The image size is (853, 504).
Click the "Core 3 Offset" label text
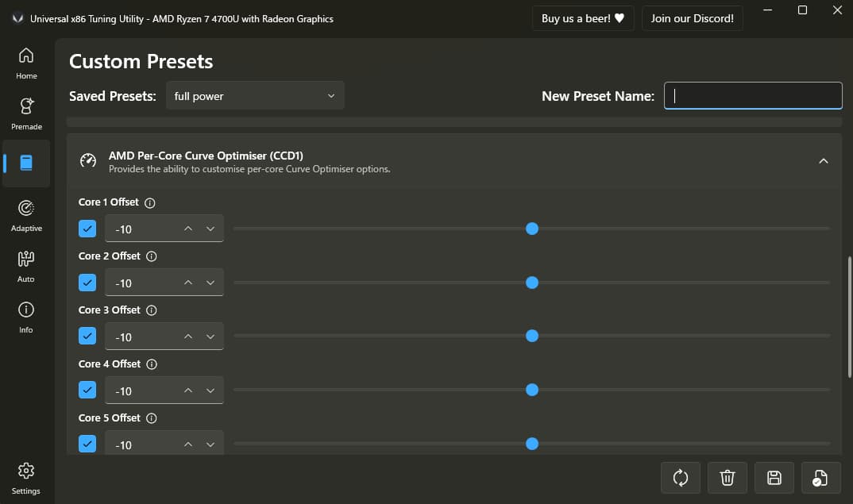(x=110, y=310)
